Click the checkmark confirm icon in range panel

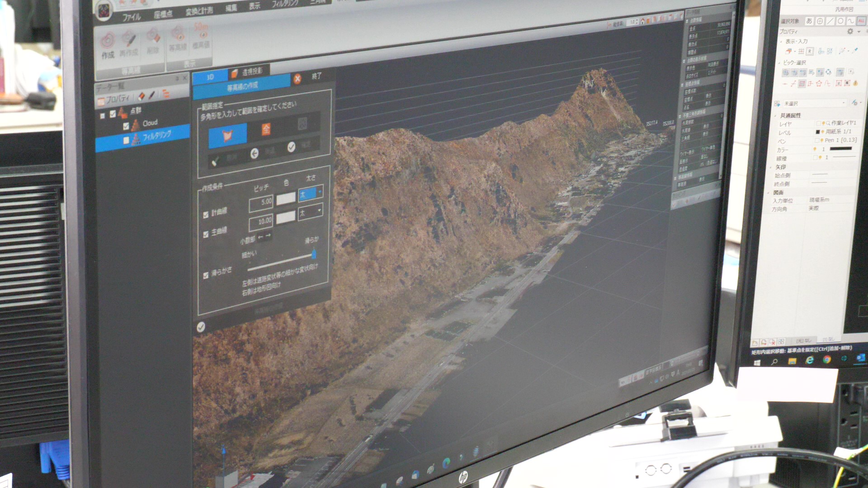pyautogui.click(x=291, y=147)
